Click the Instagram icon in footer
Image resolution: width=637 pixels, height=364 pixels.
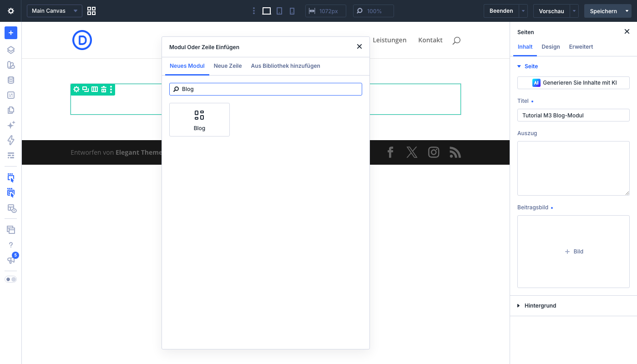[x=434, y=152]
